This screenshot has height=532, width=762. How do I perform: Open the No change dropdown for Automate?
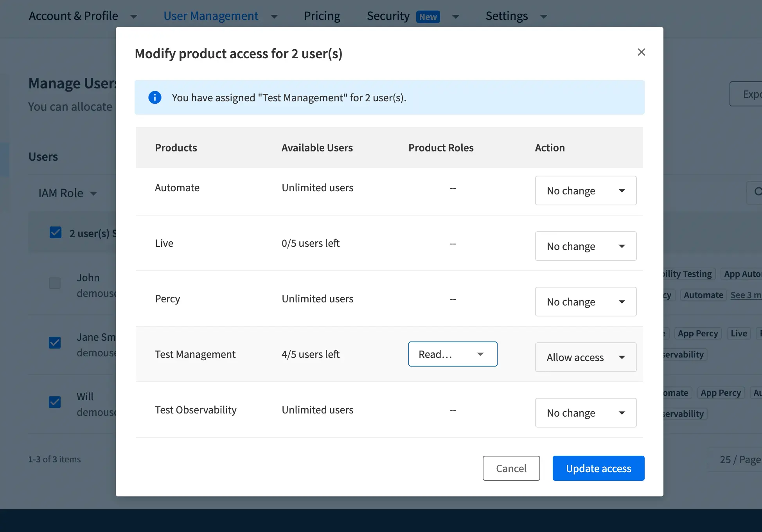[x=586, y=191]
